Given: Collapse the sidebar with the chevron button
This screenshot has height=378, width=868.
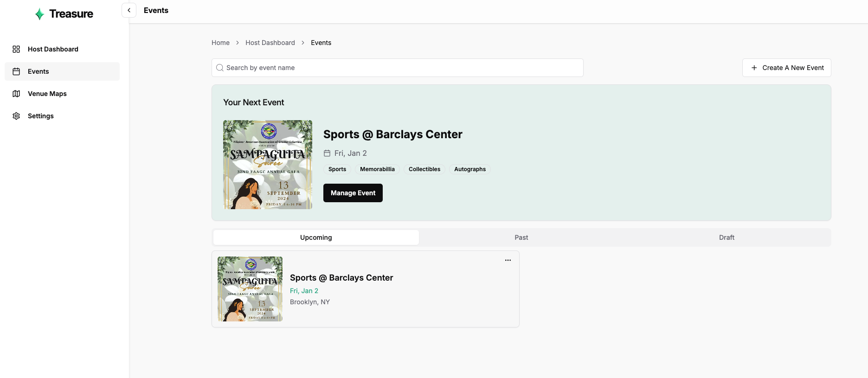Looking at the screenshot, I should point(129,10).
